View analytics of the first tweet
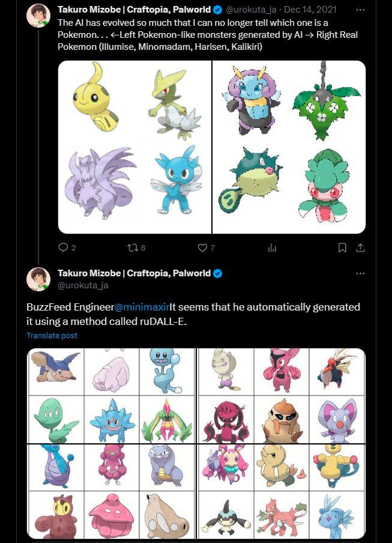Viewport: 392px width, 543px height. point(273,247)
